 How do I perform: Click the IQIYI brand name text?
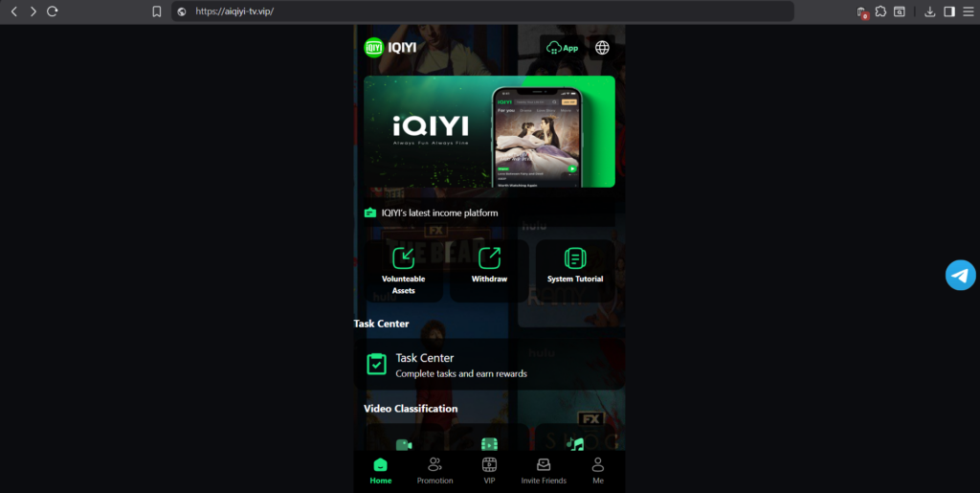click(402, 48)
